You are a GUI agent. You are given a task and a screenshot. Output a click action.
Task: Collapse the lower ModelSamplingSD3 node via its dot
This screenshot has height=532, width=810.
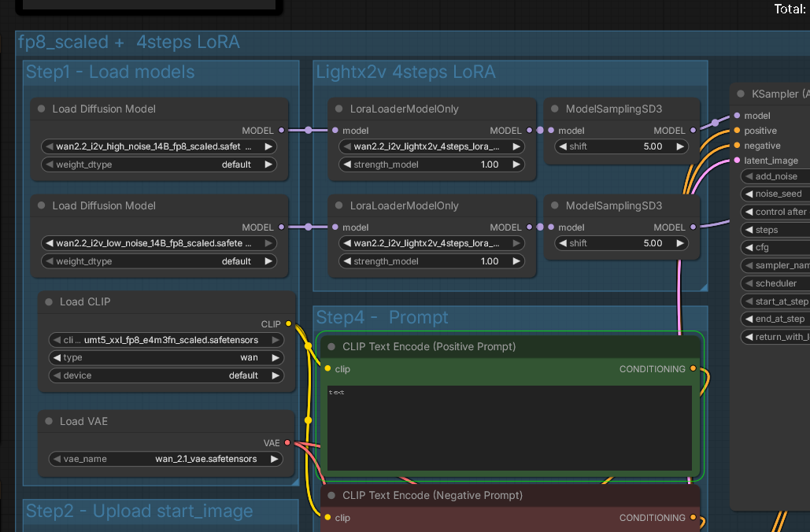click(x=555, y=205)
